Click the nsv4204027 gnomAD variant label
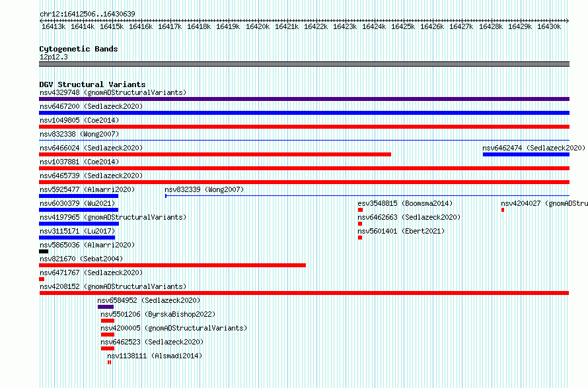This screenshot has height=388, width=588. pos(544,203)
